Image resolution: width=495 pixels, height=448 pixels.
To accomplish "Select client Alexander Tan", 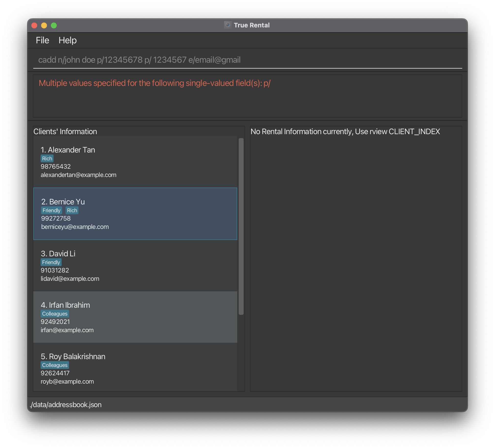I will pyautogui.click(x=135, y=162).
